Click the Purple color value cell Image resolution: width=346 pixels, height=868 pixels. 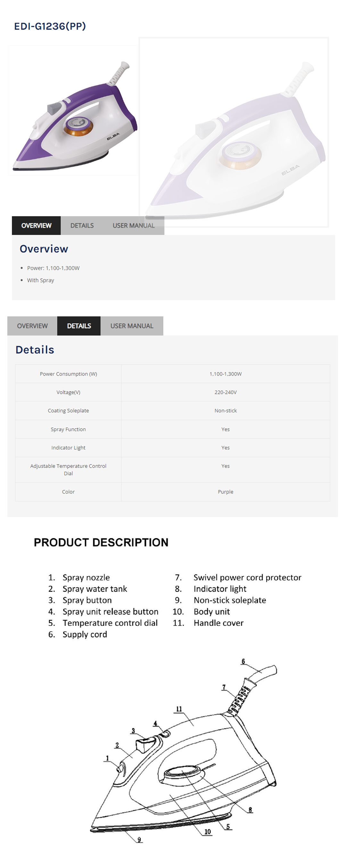(x=226, y=492)
